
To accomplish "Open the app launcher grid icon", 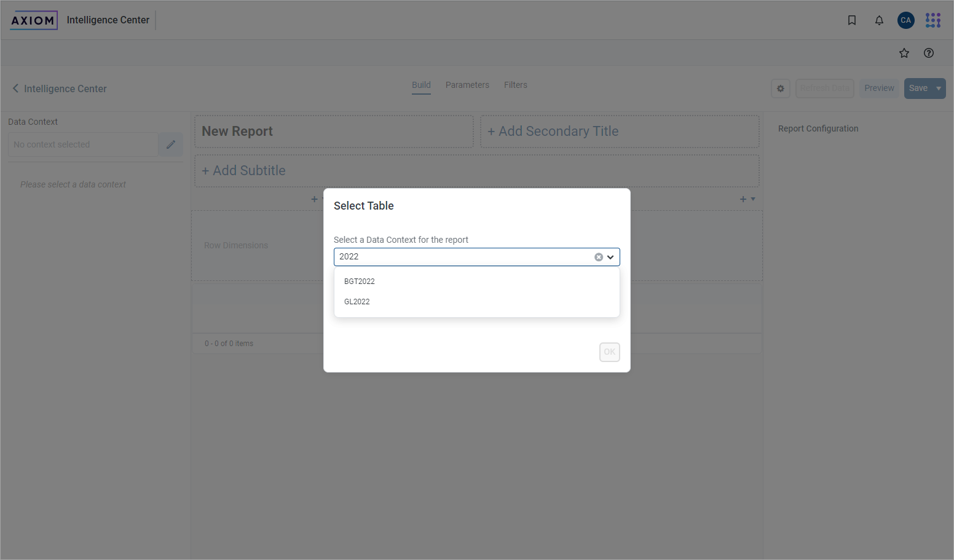I will pos(932,20).
